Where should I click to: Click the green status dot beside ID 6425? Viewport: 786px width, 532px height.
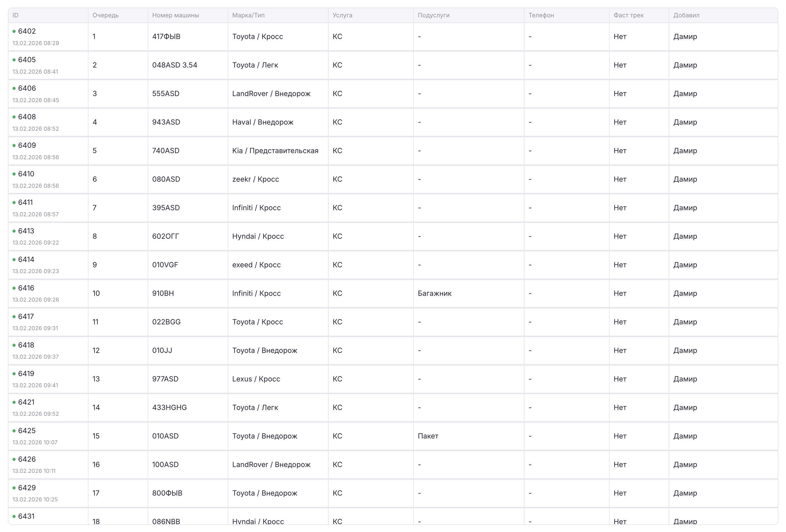coord(14,431)
